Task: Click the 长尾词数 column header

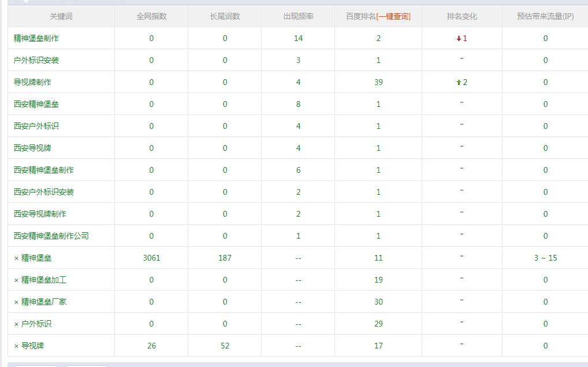Action: coord(225,17)
